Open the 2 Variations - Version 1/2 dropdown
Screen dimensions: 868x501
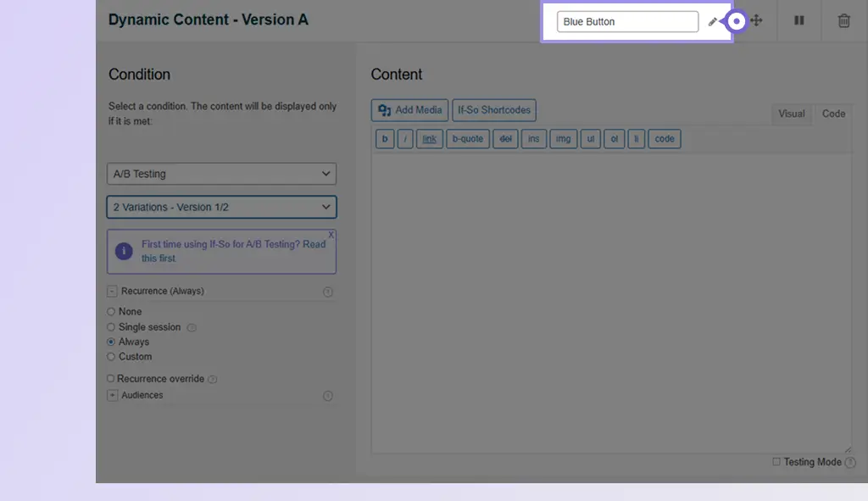(x=221, y=207)
